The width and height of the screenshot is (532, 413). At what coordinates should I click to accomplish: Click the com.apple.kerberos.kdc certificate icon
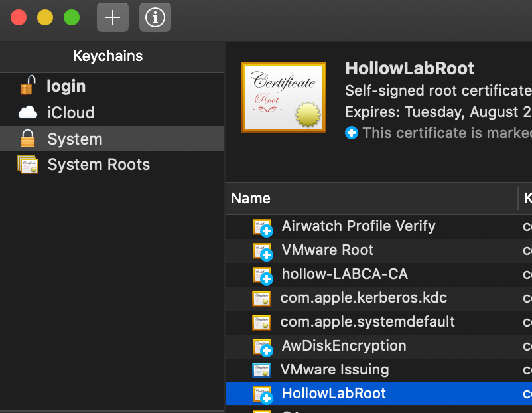(x=261, y=298)
